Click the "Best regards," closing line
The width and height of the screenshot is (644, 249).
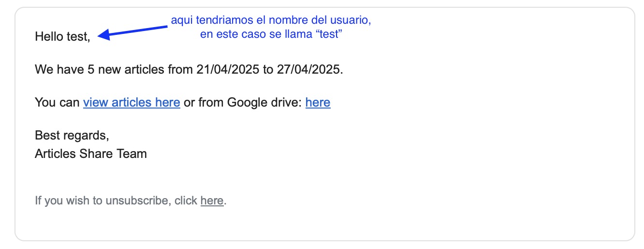72,135
